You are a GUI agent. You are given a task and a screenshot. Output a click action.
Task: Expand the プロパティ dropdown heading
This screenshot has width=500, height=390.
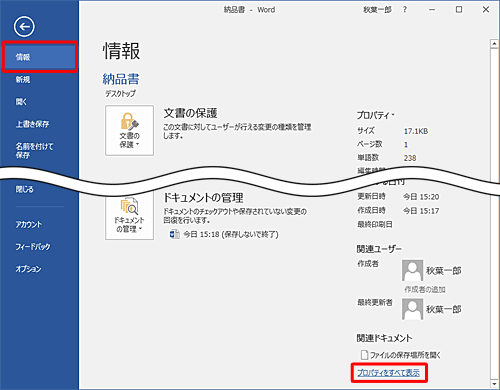pos(376,115)
